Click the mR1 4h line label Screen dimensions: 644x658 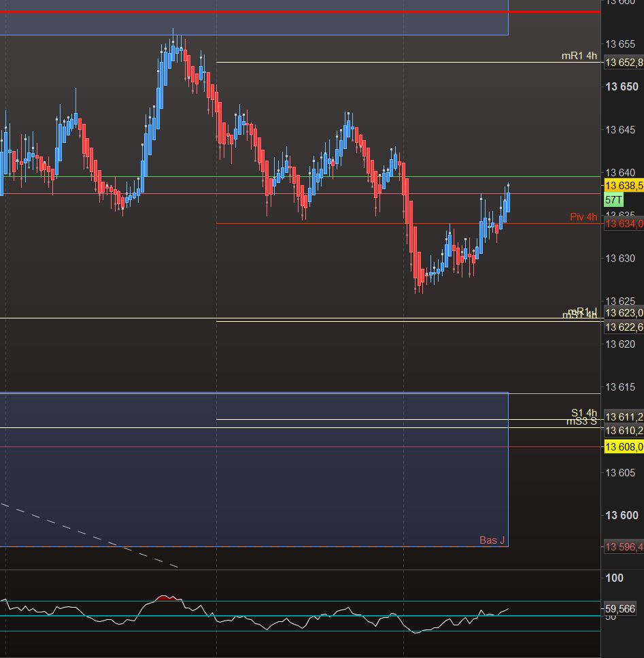click(x=579, y=56)
